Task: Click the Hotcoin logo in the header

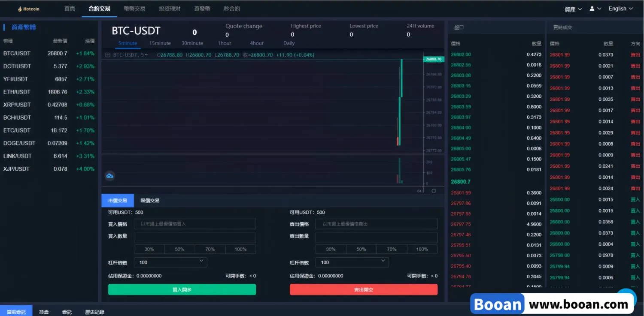Action: pyautogui.click(x=29, y=9)
